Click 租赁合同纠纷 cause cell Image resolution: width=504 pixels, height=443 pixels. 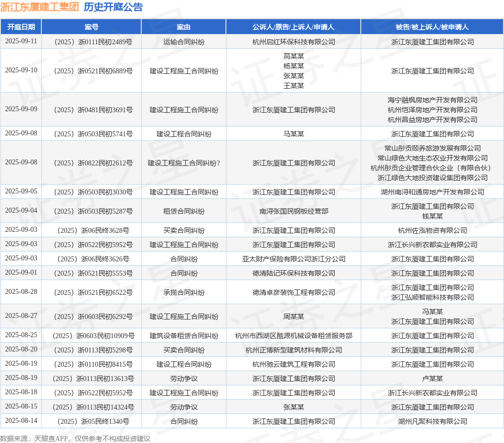[x=184, y=211]
